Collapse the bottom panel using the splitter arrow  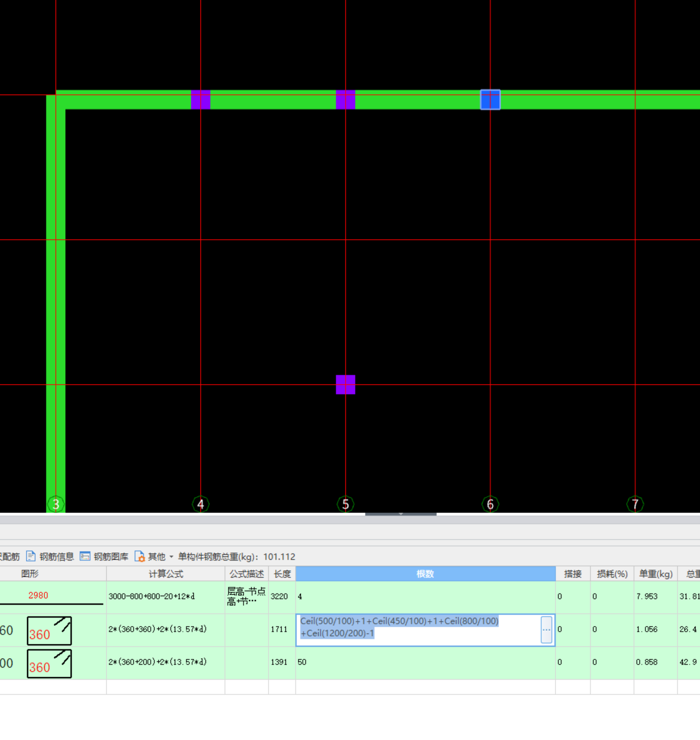click(x=401, y=514)
